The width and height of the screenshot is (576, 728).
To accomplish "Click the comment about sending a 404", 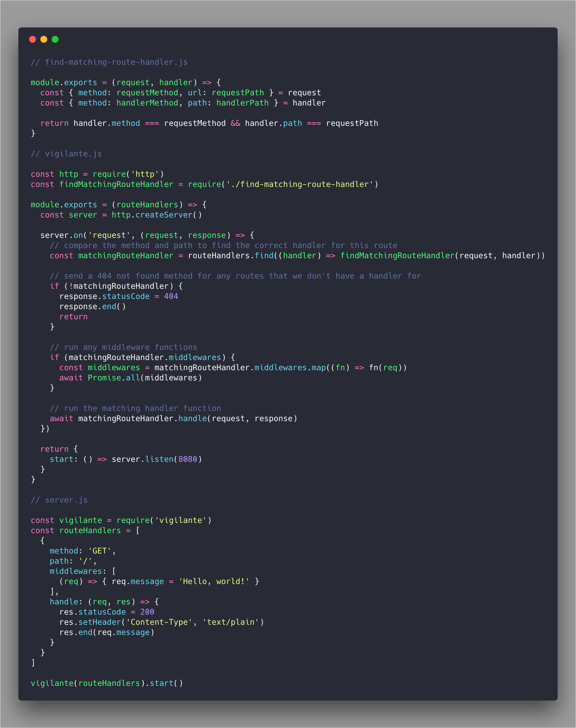I will point(235,276).
